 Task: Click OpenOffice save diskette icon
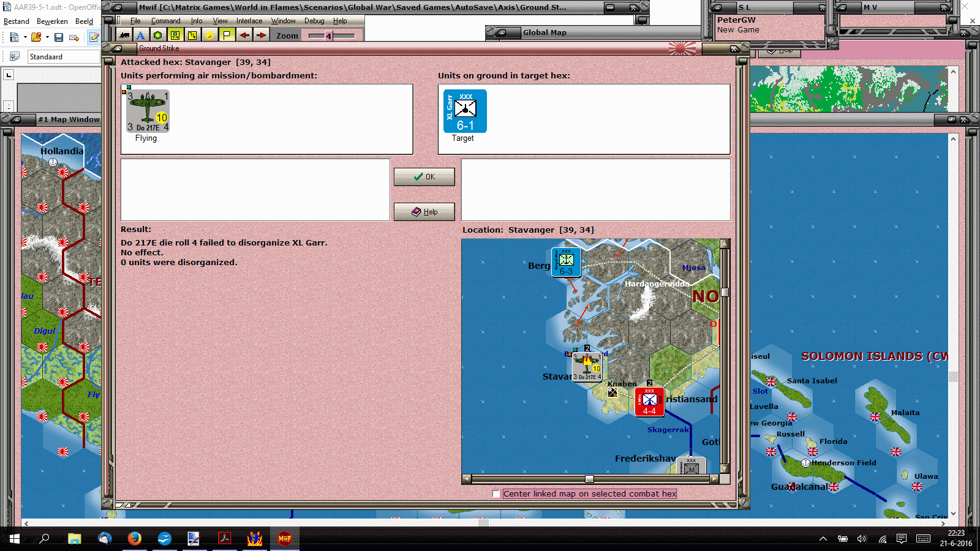[59, 37]
